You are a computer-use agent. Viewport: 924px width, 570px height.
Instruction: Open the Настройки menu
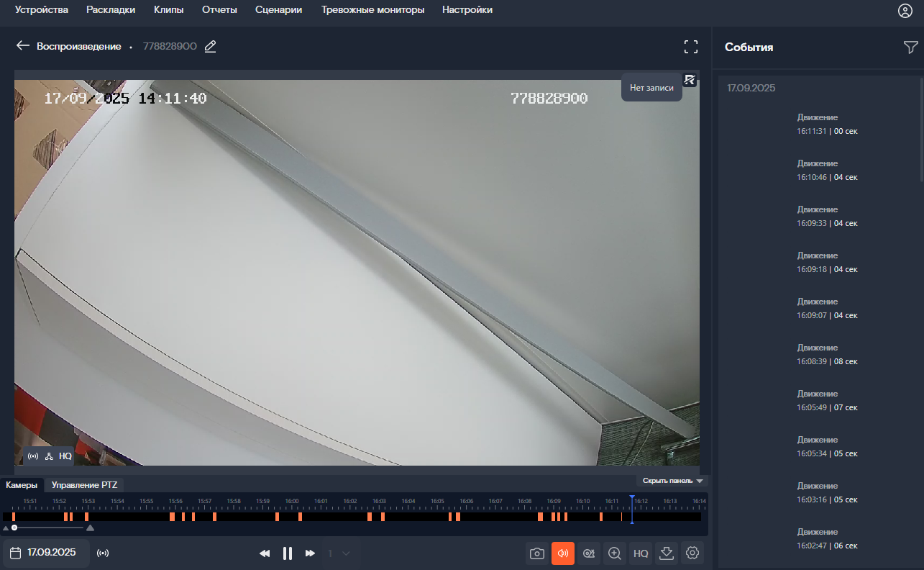coord(467,10)
